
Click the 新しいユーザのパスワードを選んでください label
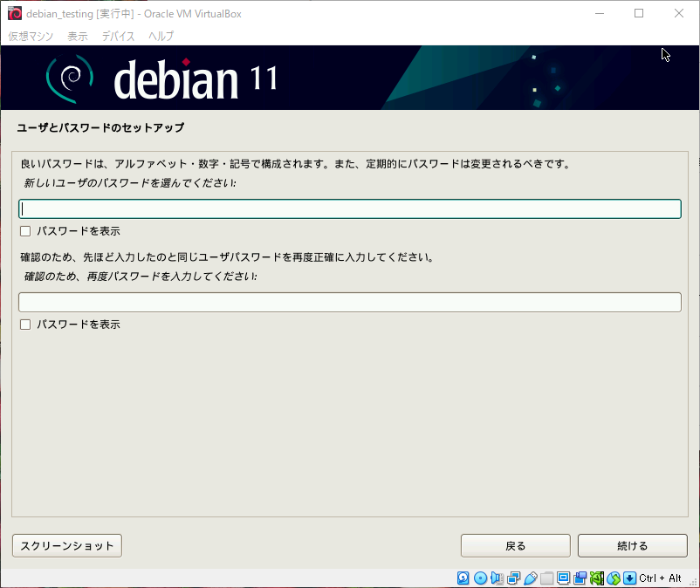pos(130,183)
